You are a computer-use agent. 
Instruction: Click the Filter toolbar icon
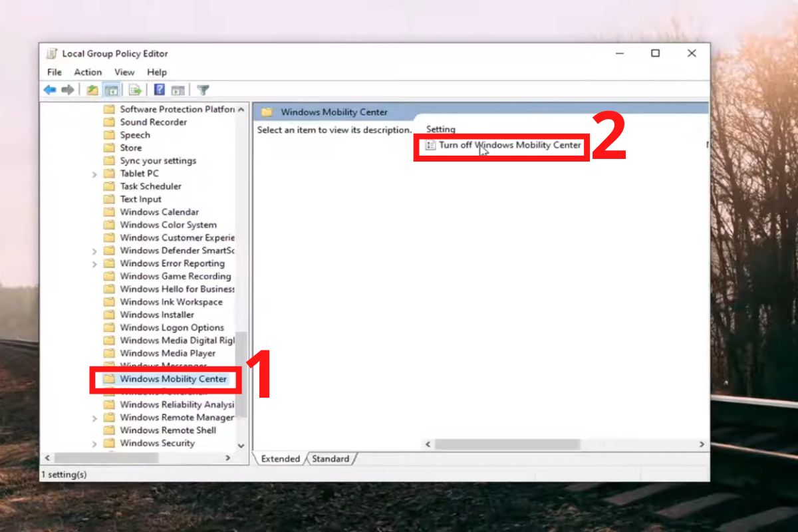[203, 90]
